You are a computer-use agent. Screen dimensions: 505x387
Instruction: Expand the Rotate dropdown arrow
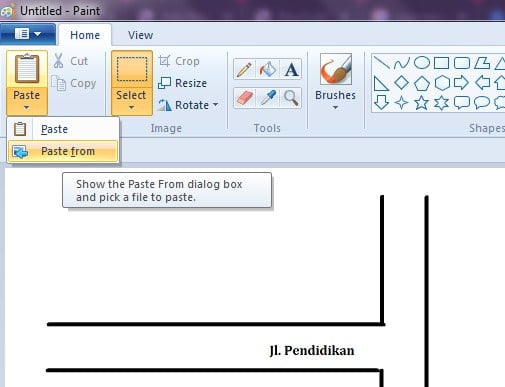point(216,105)
